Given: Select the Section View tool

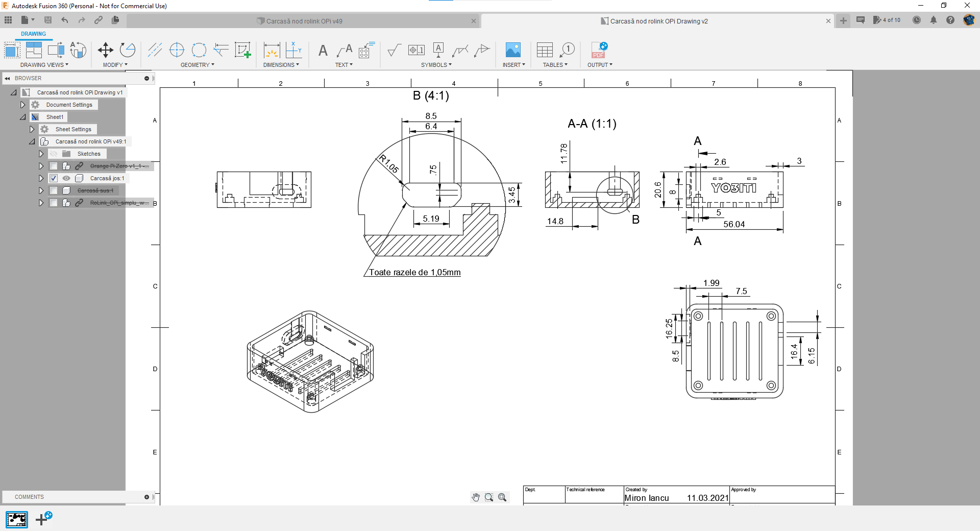Looking at the screenshot, I should [x=56, y=50].
